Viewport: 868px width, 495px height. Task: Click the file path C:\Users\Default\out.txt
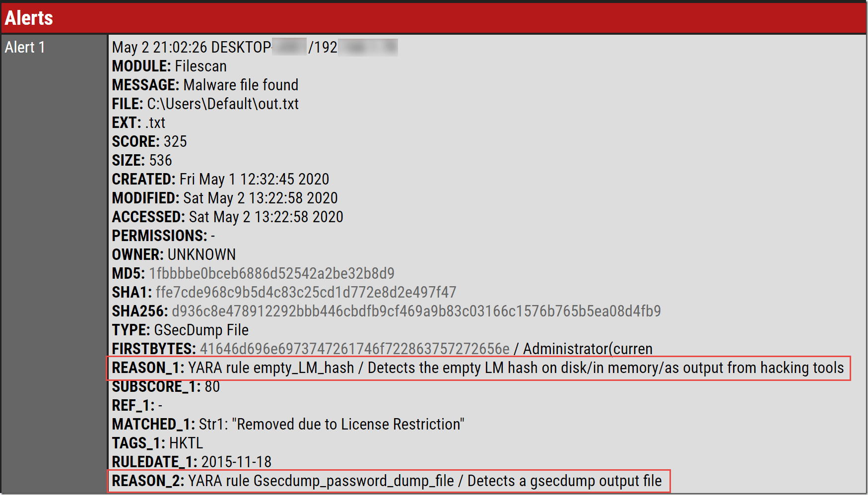pos(223,104)
